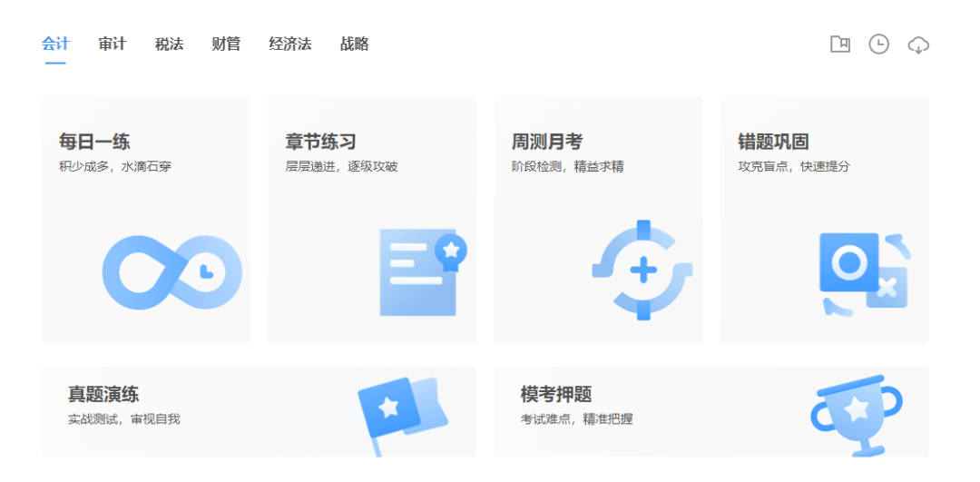980x482 pixels.
Task: Click the document with star badge illustration
Action: coord(423,272)
